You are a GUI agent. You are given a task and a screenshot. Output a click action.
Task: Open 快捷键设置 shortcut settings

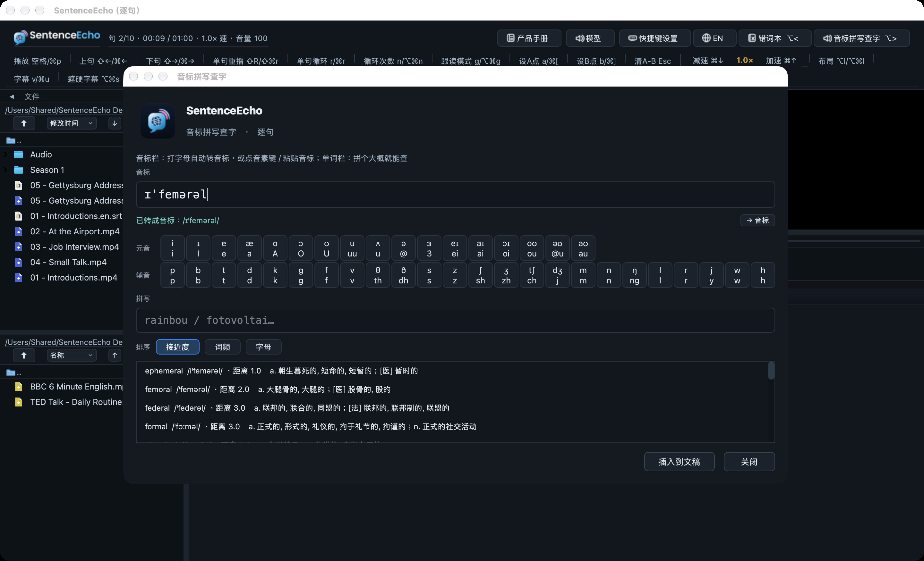654,38
